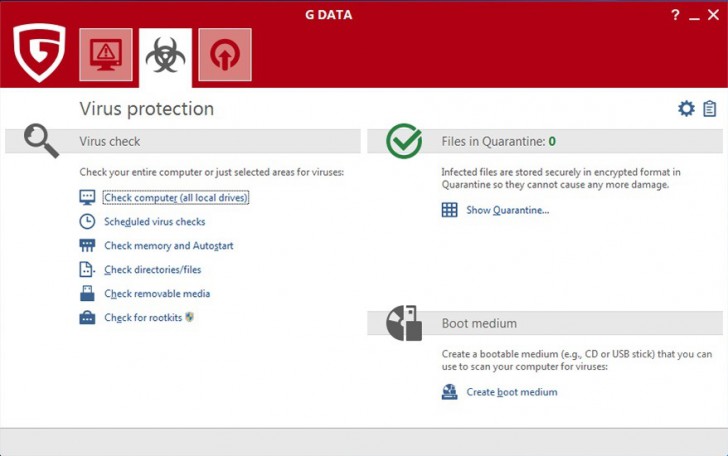Viewport: 728px width, 456px height.
Task: Start Check for rootkits
Action: point(143,317)
